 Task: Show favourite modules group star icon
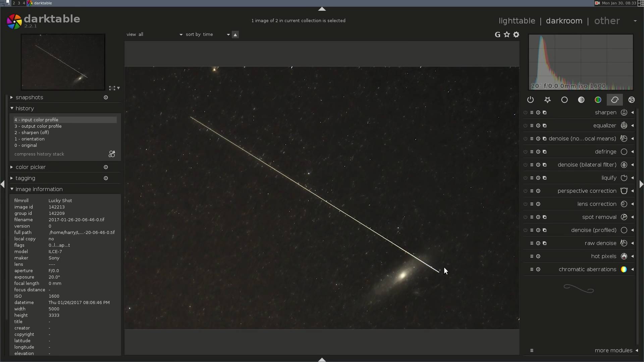coord(547,100)
